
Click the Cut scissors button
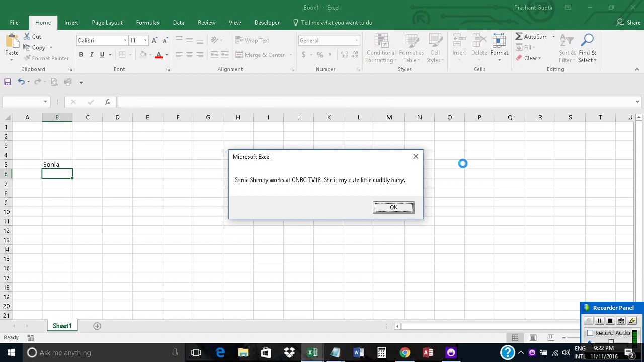[32, 37]
